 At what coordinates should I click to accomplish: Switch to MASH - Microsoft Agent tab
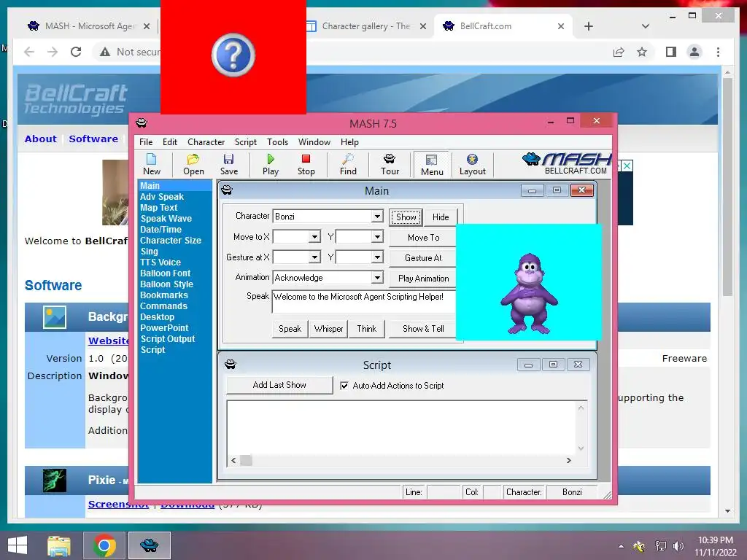pyautogui.click(x=88, y=26)
